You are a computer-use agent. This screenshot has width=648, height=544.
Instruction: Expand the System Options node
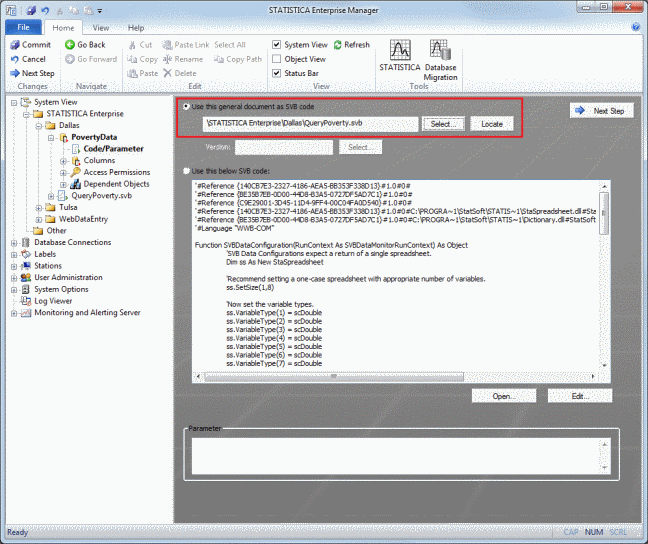pyautogui.click(x=14, y=290)
